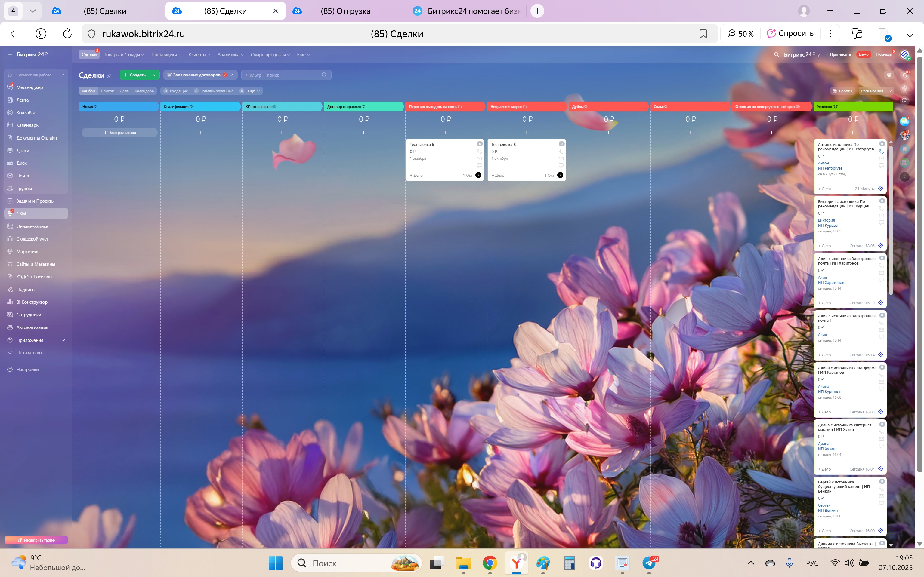Collapse the left menu with the hamburger icon
The width and height of the screenshot is (924, 577).
pos(10,54)
